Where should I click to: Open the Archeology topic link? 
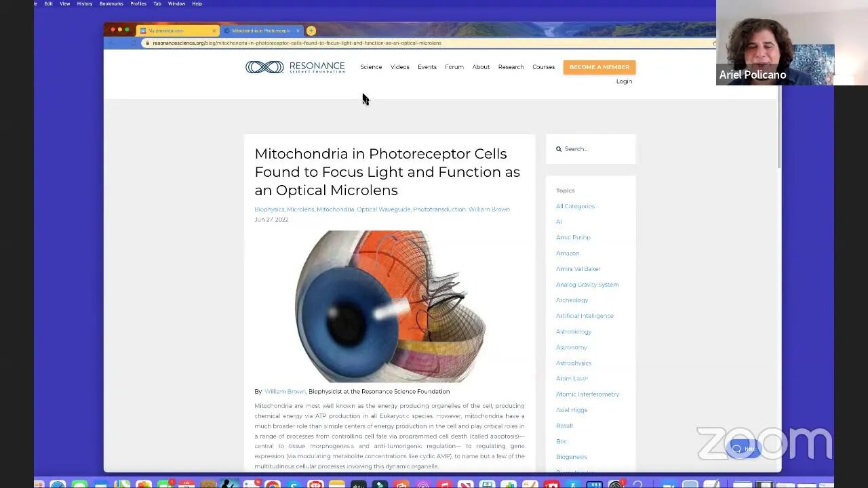(572, 300)
